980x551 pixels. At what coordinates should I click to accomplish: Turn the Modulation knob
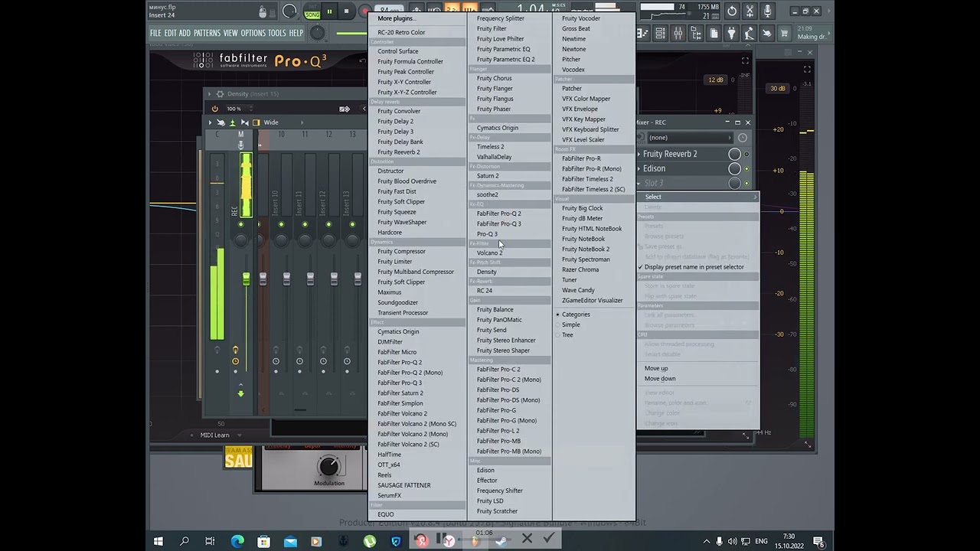click(x=328, y=465)
